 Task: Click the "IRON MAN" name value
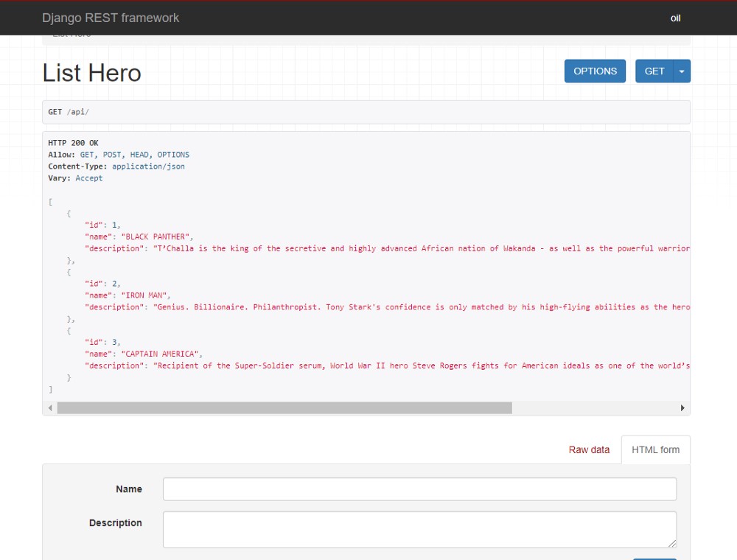click(x=144, y=295)
